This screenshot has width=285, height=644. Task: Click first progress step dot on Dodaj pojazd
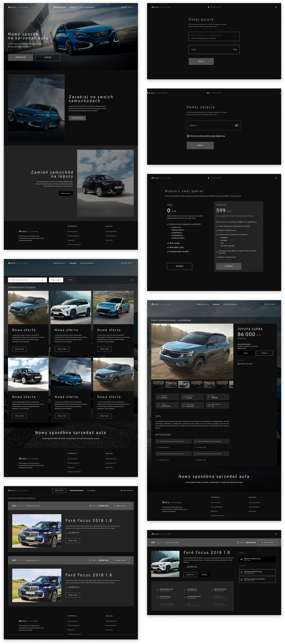pos(208,7)
